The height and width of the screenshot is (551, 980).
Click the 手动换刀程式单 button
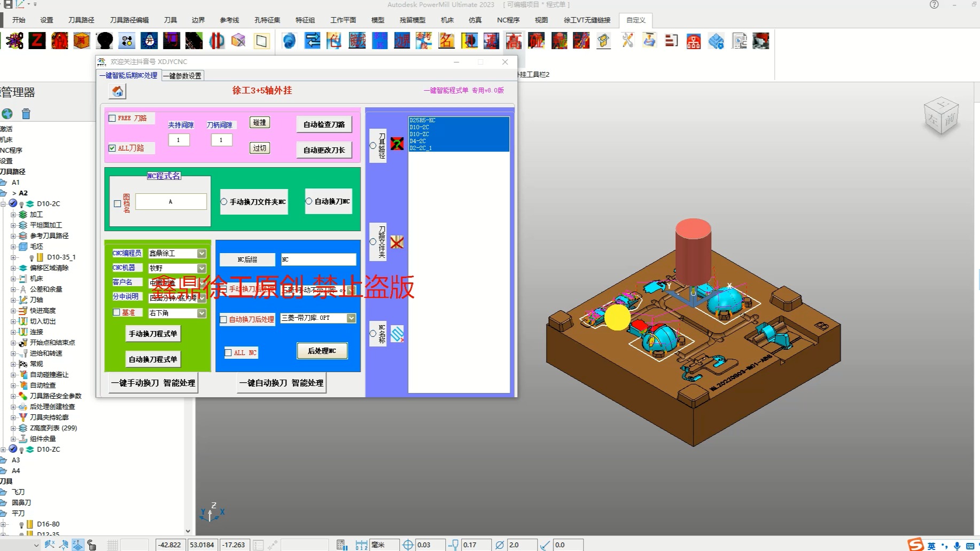153,334
